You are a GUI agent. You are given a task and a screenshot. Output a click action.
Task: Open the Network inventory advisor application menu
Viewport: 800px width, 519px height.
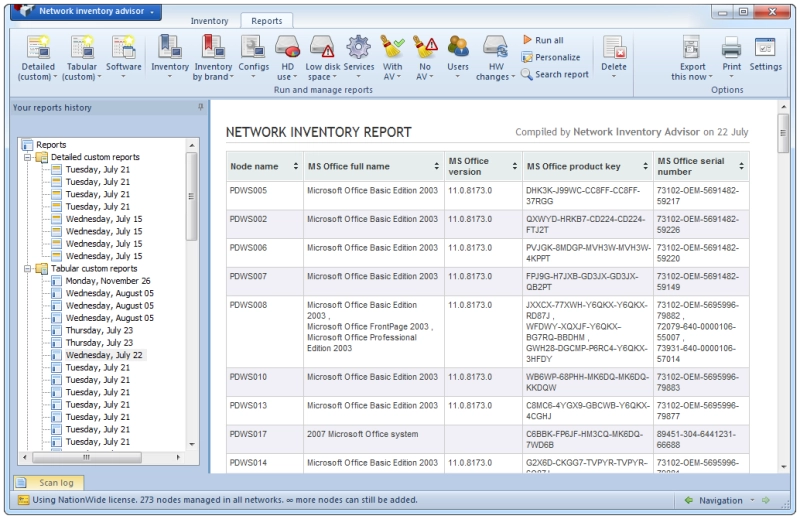pos(86,11)
